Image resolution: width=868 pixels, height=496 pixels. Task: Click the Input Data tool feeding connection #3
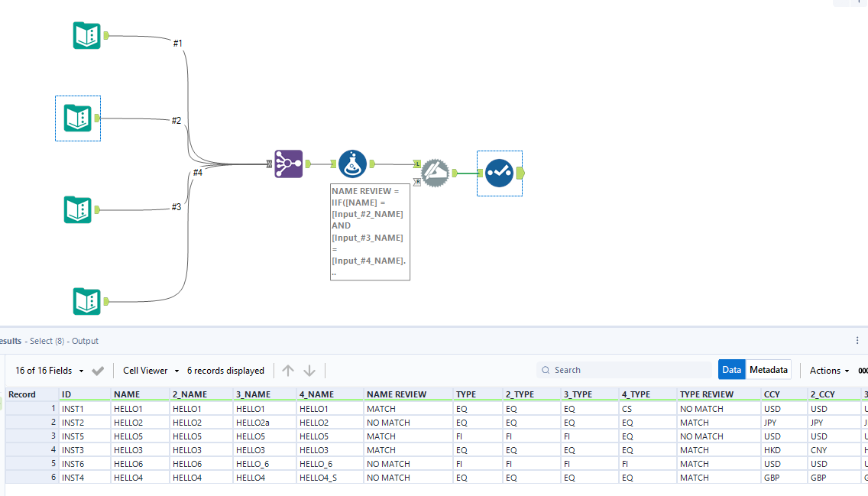86,209
